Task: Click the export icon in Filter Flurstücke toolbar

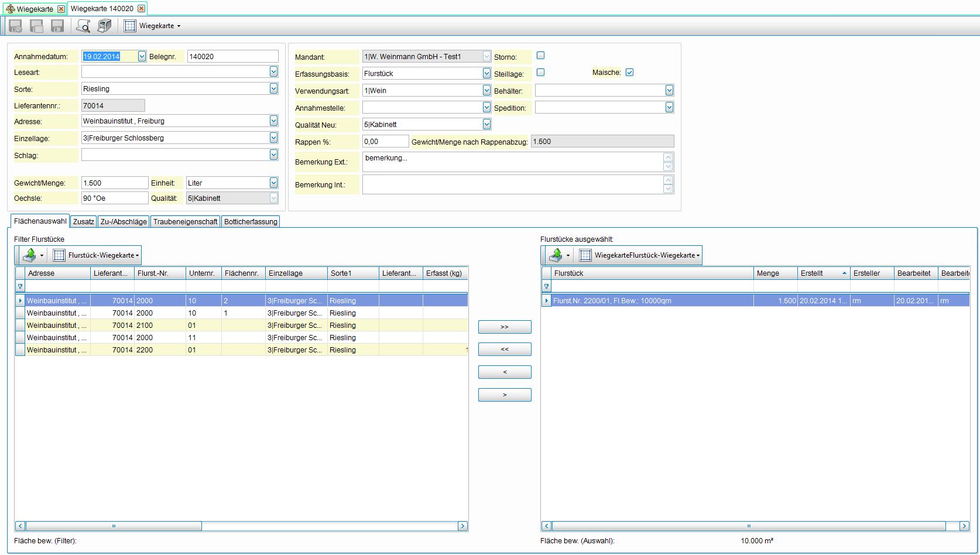Action: (29, 255)
